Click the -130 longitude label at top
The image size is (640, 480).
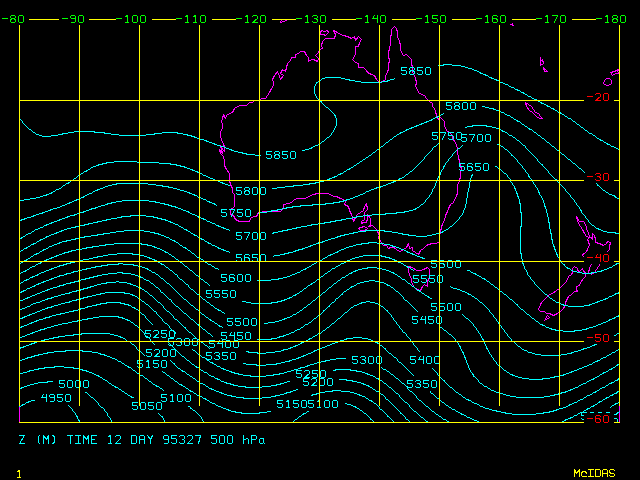tap(314, 19)
